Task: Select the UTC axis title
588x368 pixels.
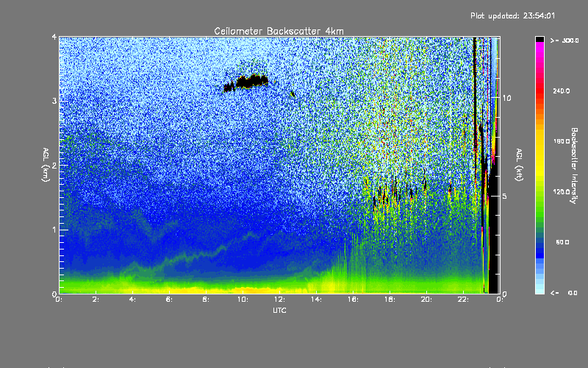Action: coord(279,310)
